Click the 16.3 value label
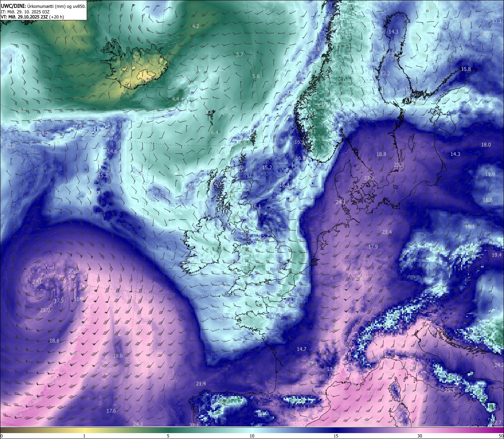The width and height of the screenshot is (504, 439). (x=284, y=185)
